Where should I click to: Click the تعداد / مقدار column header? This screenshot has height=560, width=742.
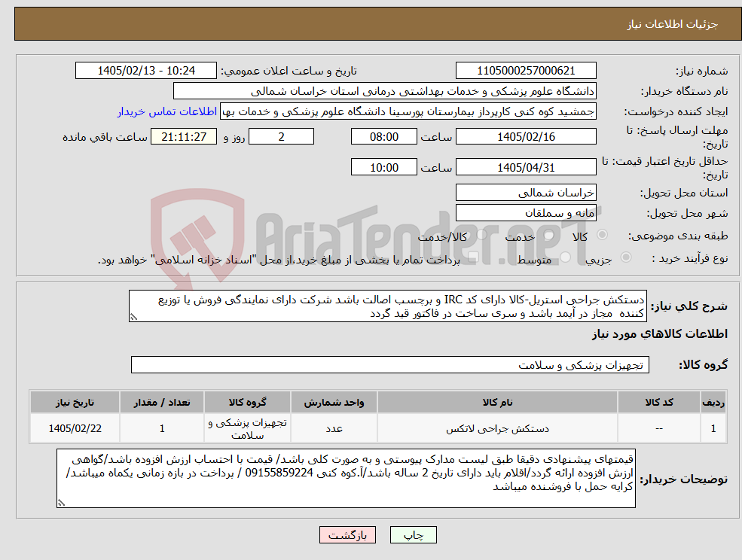pos(162,402)
